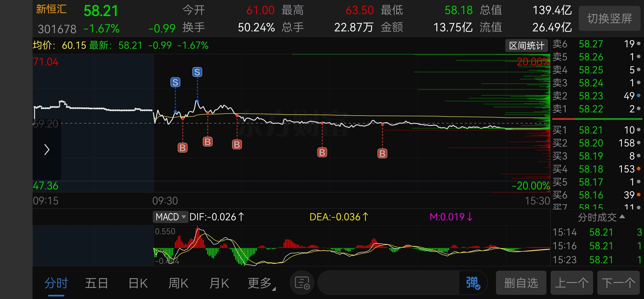Select the 买6 58.16 order row

pyautogui.click(x=597, y=195)
